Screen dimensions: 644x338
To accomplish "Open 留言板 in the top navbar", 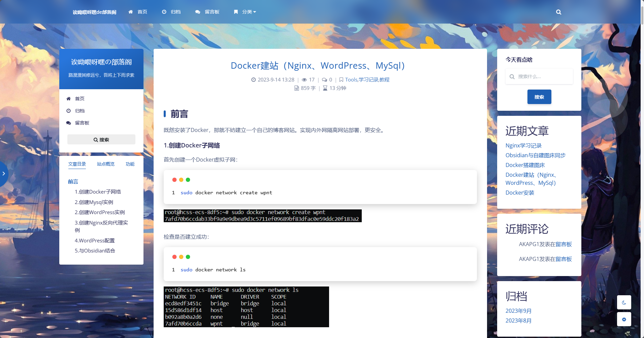I will click(x=212, y=12).
